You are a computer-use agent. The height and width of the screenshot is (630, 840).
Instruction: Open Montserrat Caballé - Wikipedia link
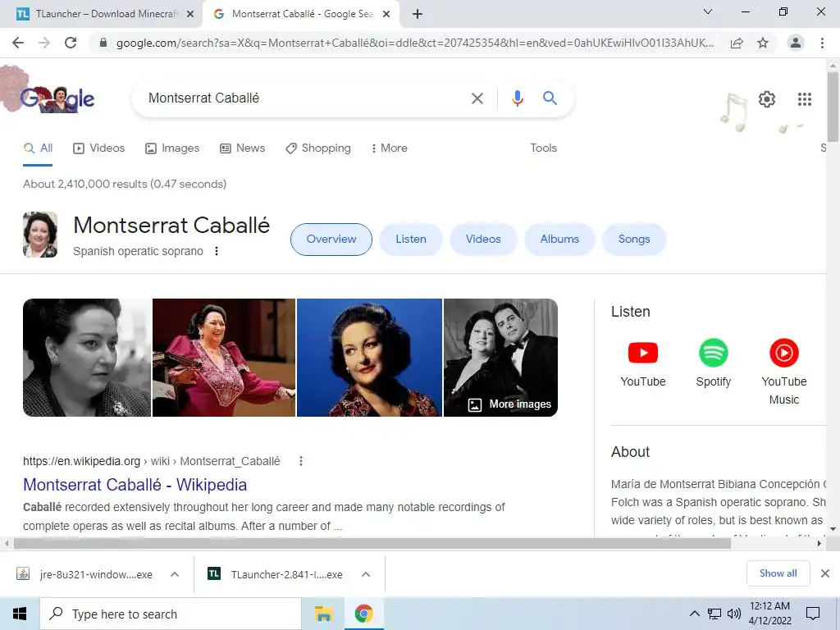coord(135,484)
